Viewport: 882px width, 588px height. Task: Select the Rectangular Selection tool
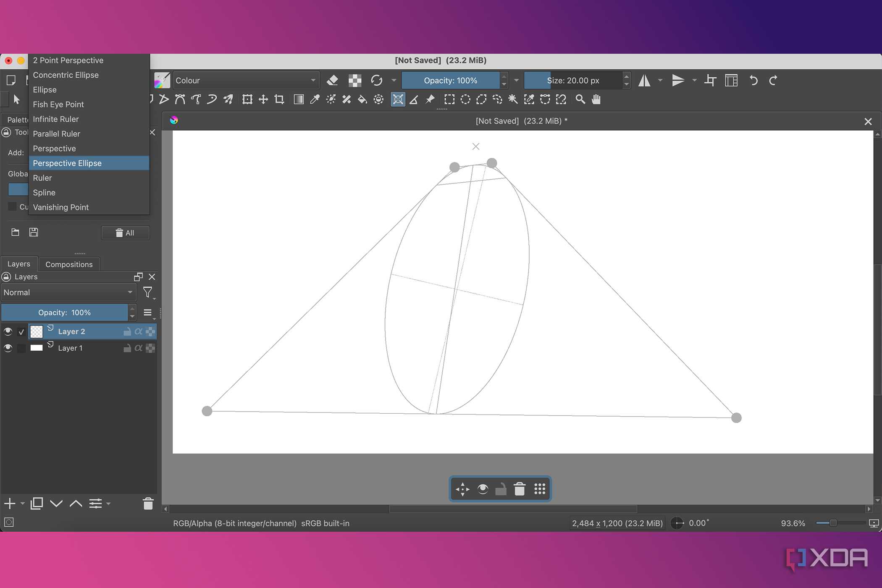click(x=449, y=100)
